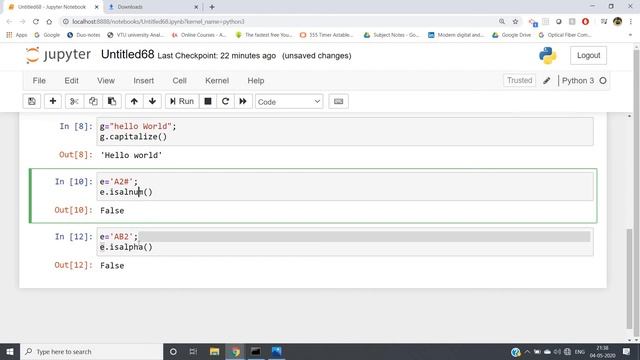Open the View menu
This screenshot has width=640, height=360.
tap(106, 81)
